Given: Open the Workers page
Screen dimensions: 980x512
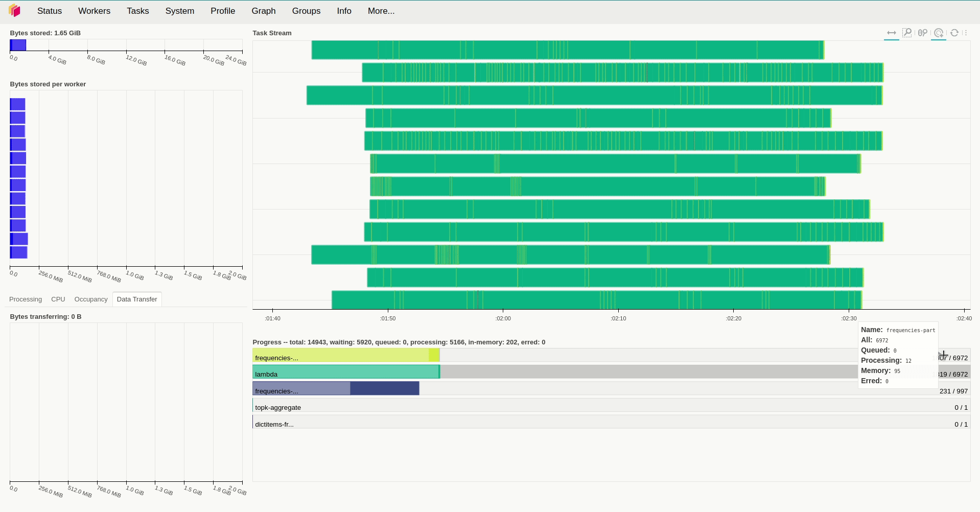Looking at the screenshot, I should pos(94,11).
